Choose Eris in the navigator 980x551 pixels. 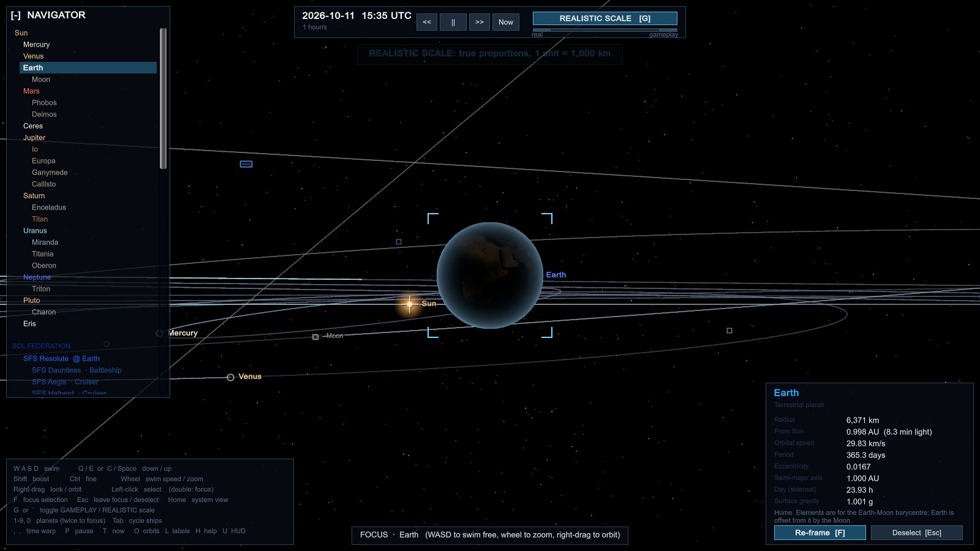point(29,324)
